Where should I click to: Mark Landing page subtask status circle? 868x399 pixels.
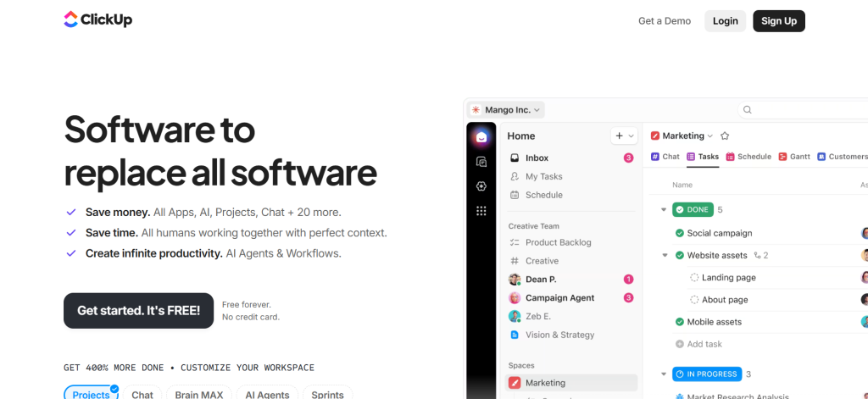(694, 278)
